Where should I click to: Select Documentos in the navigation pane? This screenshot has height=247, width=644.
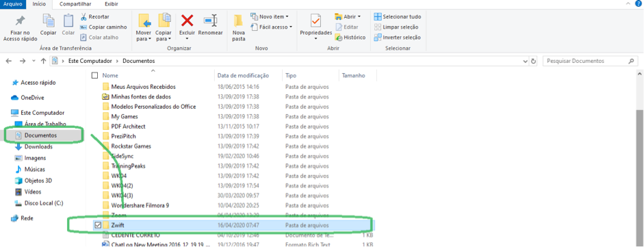click(40, 135)
